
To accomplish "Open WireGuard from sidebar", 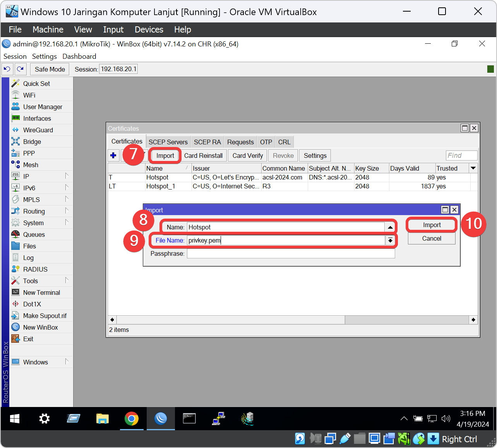I will [38, 130].
